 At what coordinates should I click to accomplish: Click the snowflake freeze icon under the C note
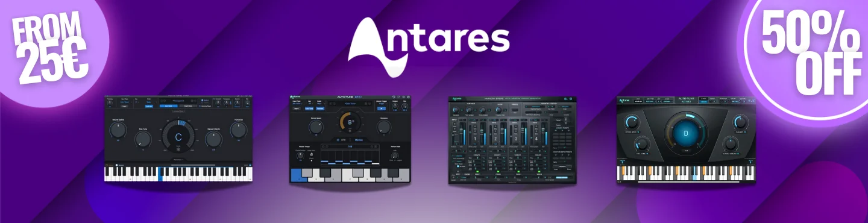pyautogui.click(x=179, y=149)
